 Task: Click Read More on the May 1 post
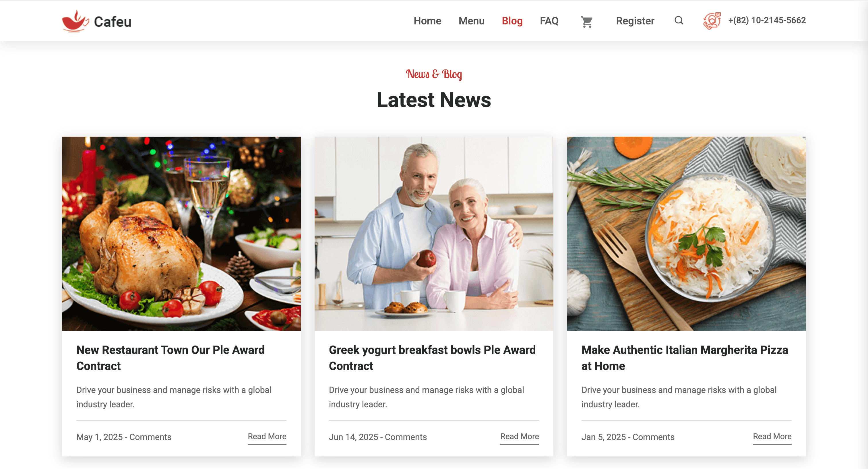pyautogui.click(x=267, y=437)
